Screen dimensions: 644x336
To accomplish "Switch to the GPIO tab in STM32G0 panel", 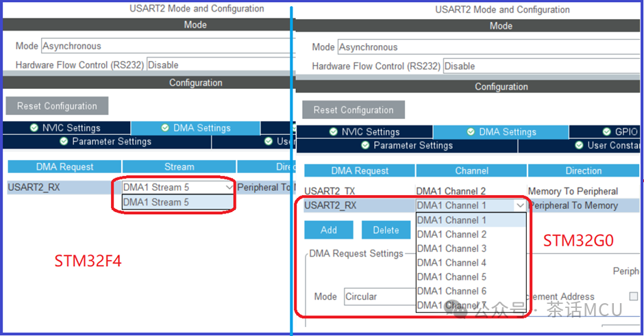I will tap(604, 131).
